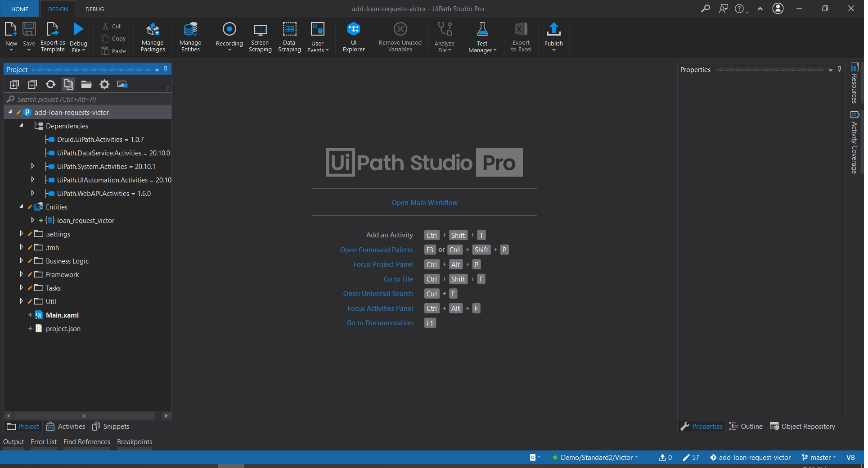Open the Activities panel tab

pyautogui.click(x=66, y=427)
